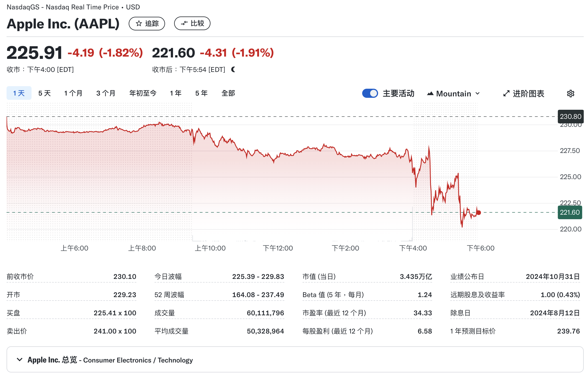Select the 全部 range tab

[x=228, y=93]
